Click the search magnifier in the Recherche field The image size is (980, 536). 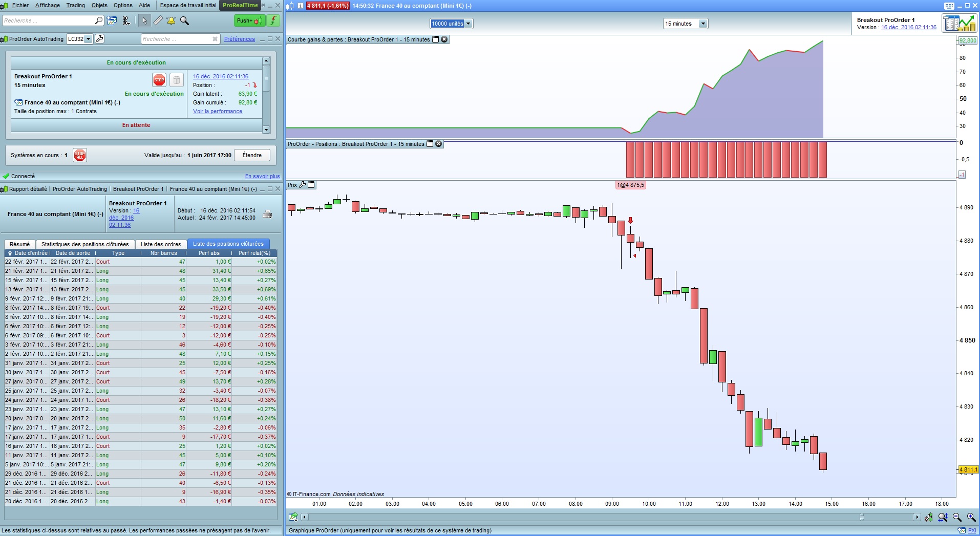pos(99,20)
